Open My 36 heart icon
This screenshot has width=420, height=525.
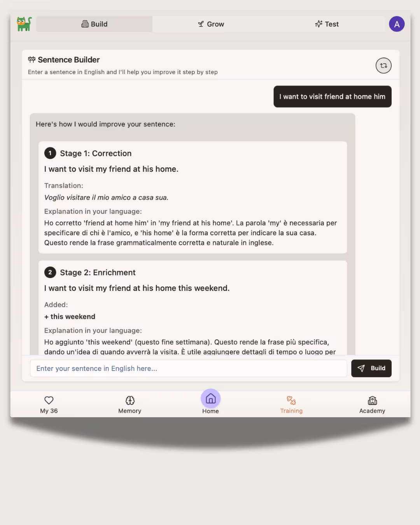49,400
